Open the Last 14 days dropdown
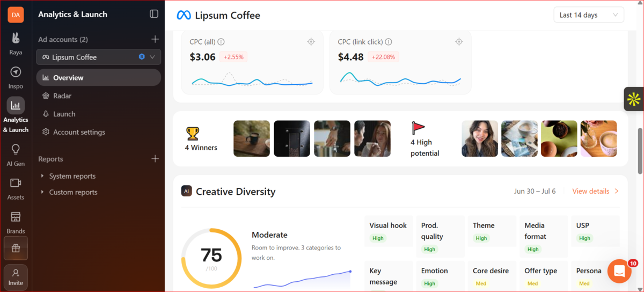The height and width of the screenshot is (292, 644). (589, 15)
